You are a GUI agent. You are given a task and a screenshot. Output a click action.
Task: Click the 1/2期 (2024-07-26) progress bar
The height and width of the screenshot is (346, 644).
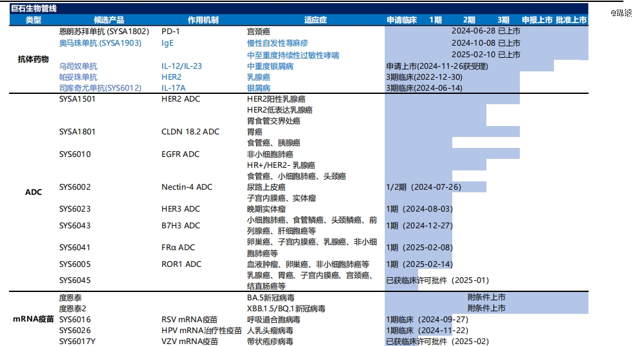(423, 187)
